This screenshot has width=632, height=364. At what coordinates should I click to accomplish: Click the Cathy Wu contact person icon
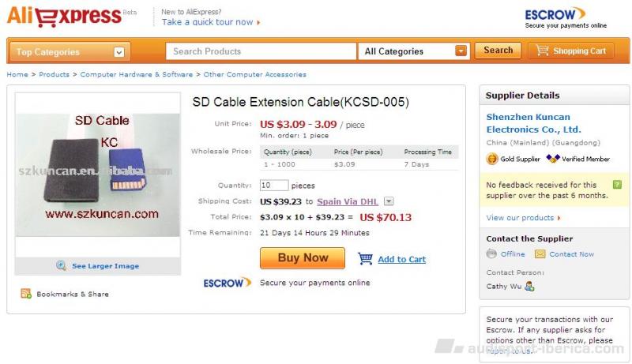click(529, 287)
